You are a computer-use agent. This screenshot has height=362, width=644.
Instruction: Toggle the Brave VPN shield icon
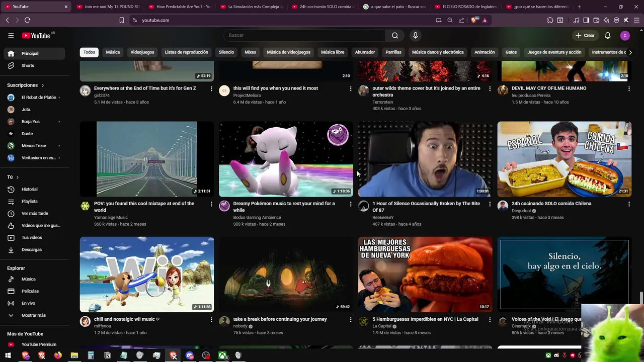616,20
